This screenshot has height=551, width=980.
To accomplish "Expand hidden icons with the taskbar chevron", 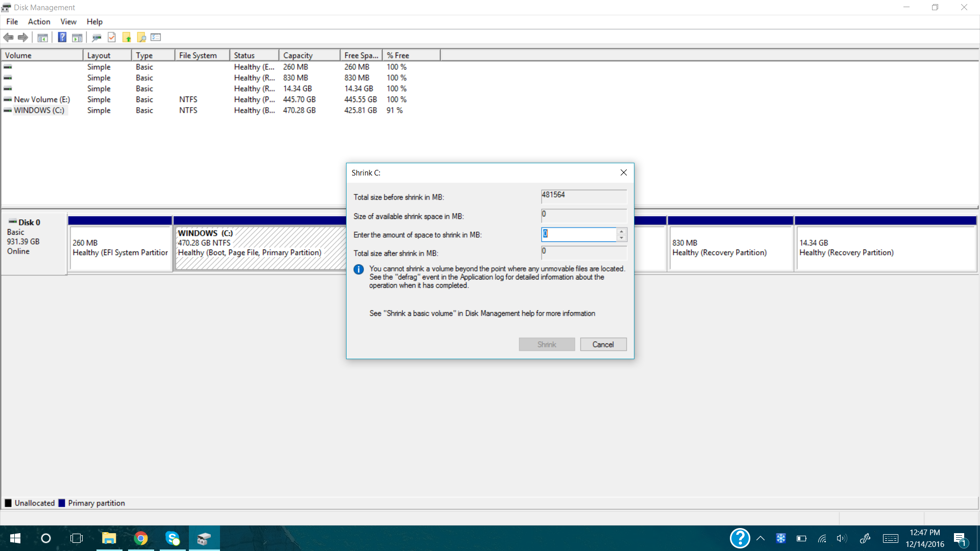I will pos(760,538).
